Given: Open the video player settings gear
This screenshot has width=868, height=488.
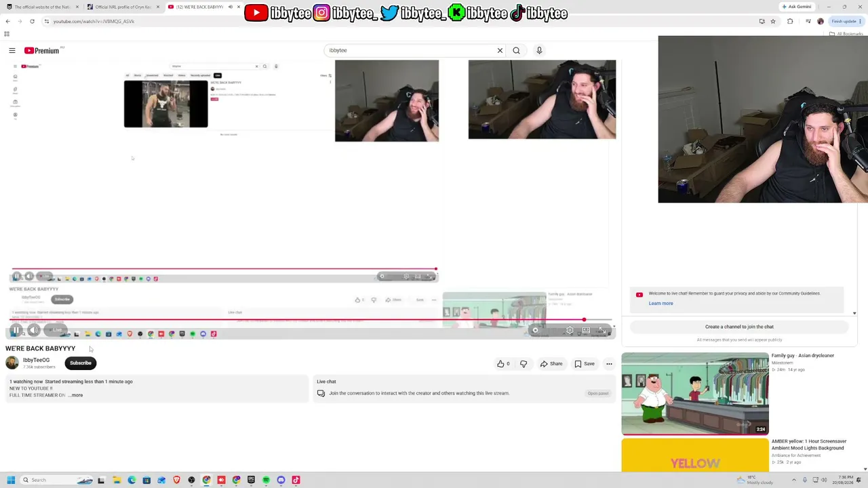Looking at the screenshot, I should [x=570, y=331].
